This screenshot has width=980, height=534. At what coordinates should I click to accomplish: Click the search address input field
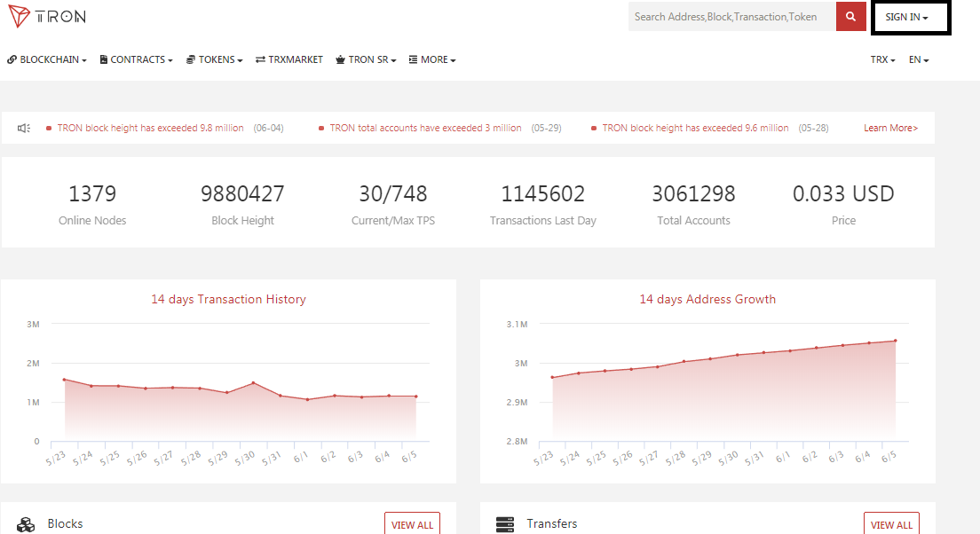[x=731, y=17]
